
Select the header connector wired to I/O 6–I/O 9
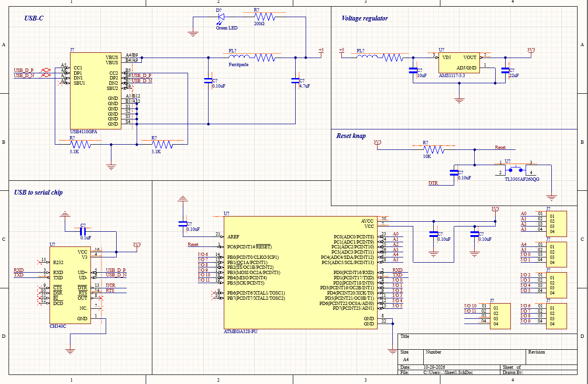pyautogui.click(x=557, y=316)
